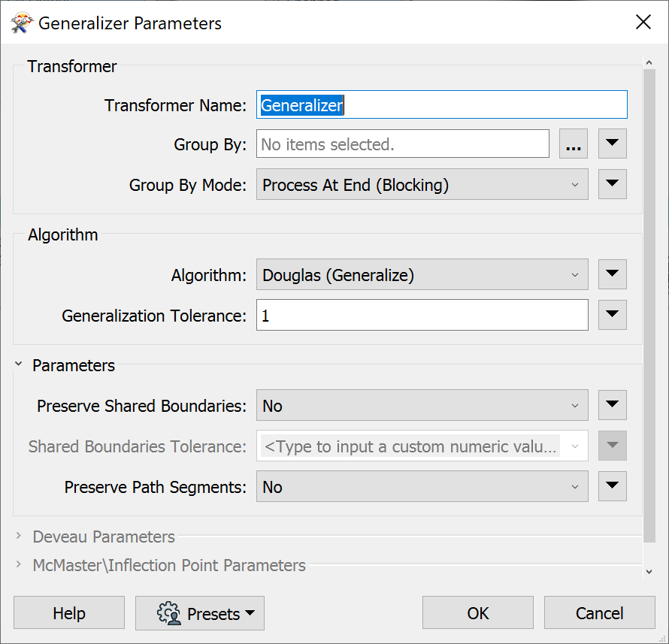
Task: Open the Help documentation
Action: [68, 612]
